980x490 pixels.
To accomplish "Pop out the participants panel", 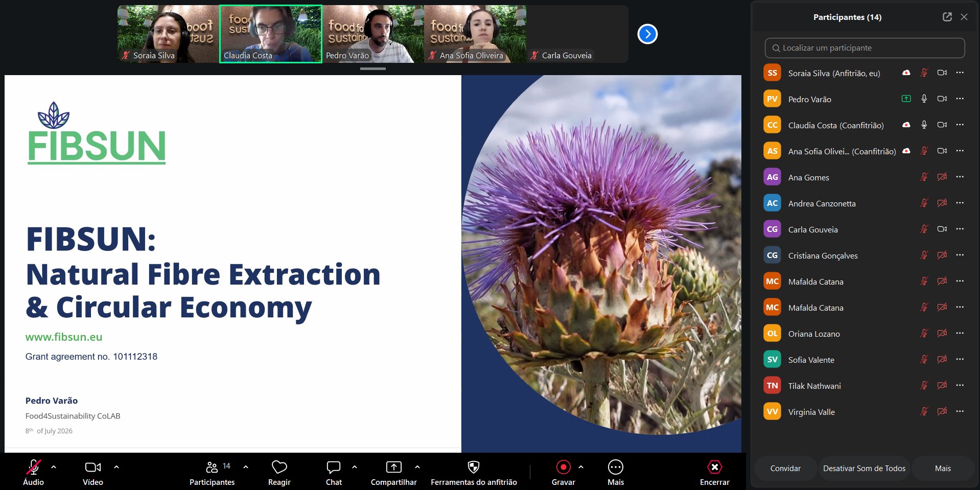I will pyautogui.click(x=947, y=17).
